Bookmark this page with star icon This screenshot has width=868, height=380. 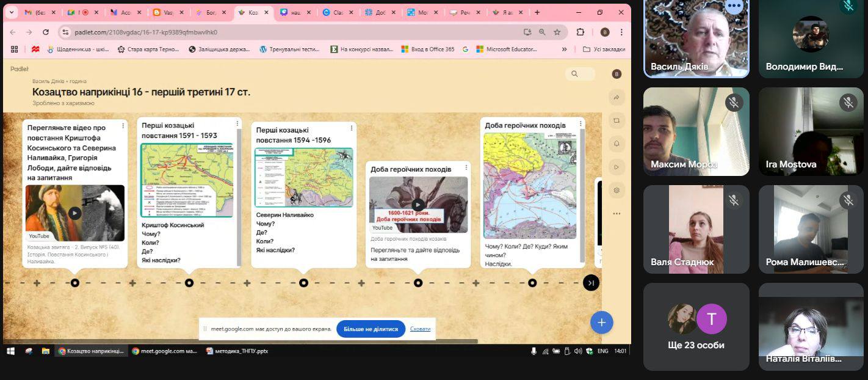click(x=557, y=32)
